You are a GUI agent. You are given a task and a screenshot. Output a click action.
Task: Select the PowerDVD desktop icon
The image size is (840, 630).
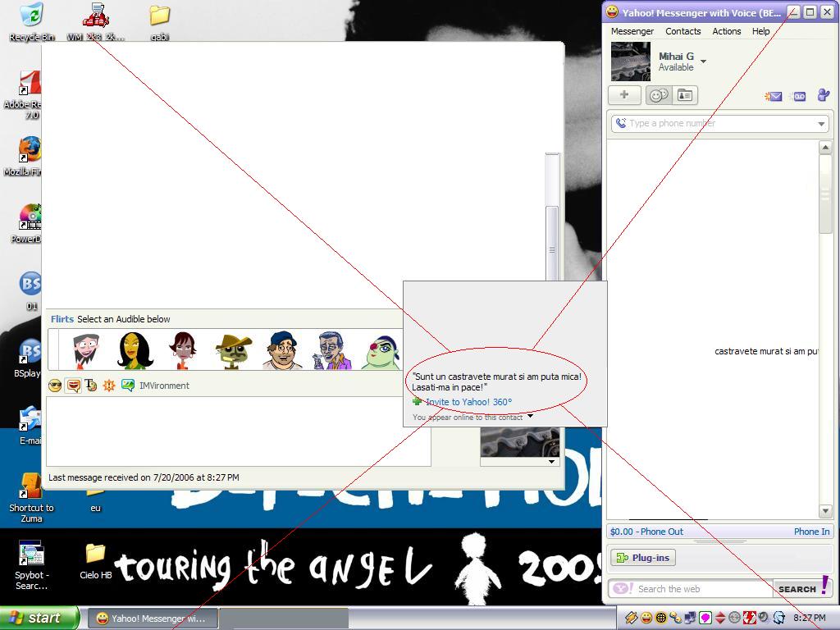[25, 224]
